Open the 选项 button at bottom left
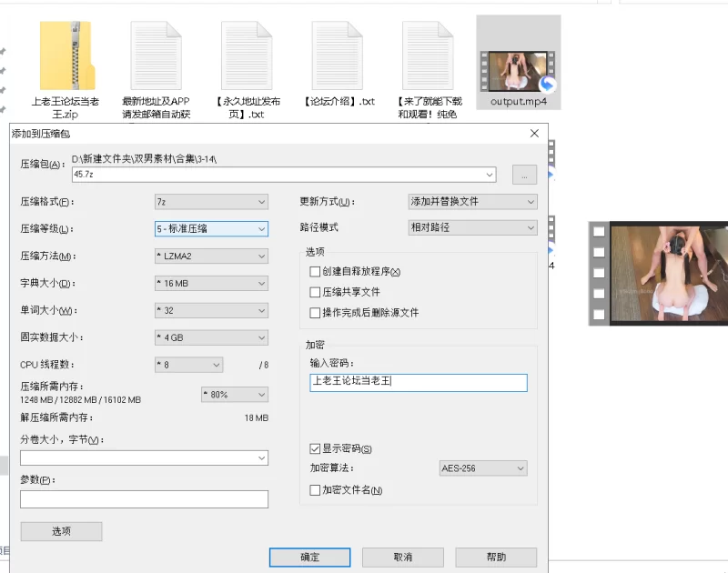Viewport: 728px width, 573px height. tap(61, 531)
